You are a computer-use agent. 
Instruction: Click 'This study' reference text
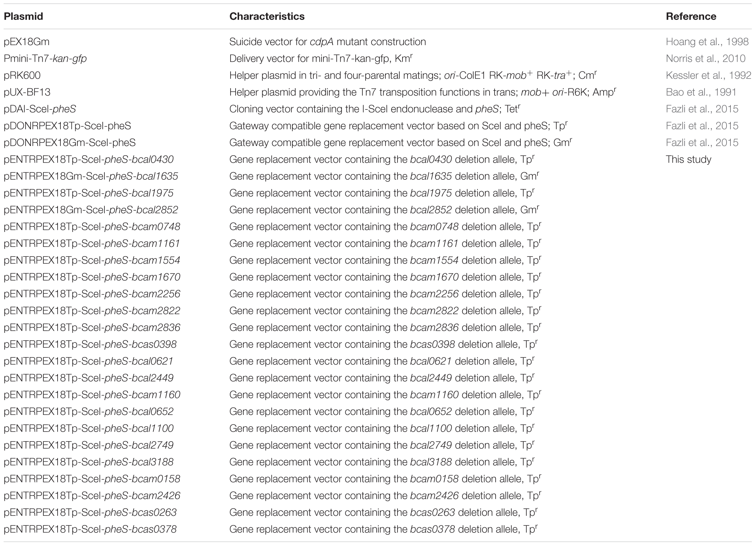click(x=688, y=160)
